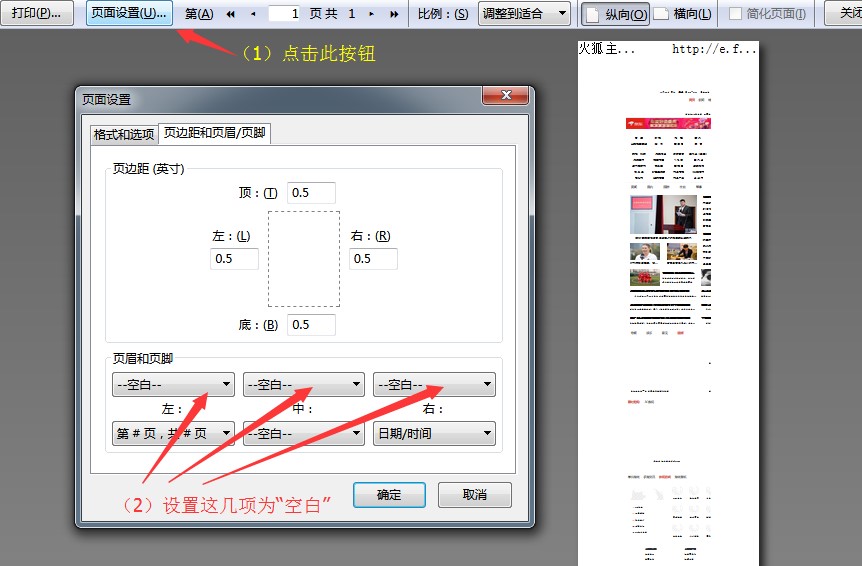Open footer right 日期/时间 dropdown
The height and width of the screenshot is (566, 862).
434,434
